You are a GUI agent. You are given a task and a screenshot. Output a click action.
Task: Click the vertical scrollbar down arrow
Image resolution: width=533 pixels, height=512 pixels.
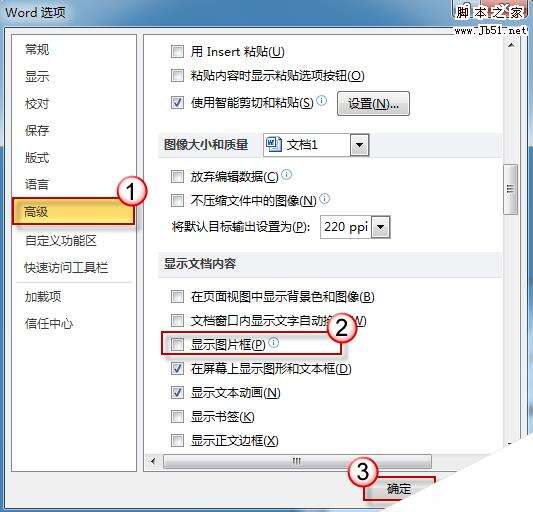(x=510, y=444)
